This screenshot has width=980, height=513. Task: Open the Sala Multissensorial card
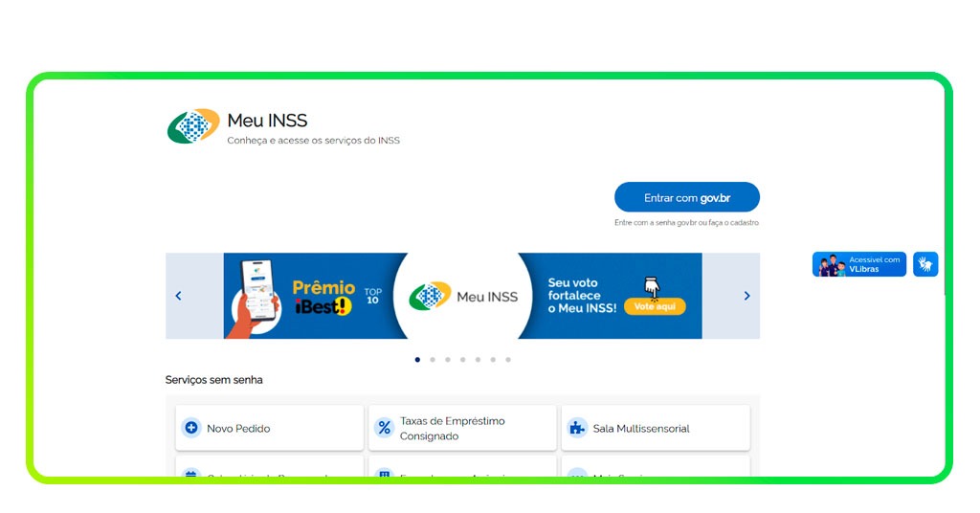point(656,428)
